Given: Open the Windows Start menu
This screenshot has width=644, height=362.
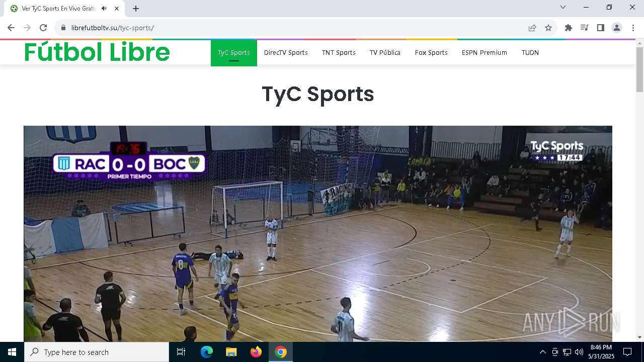Looking at the screenshot, I should click(x=12, y=352).
